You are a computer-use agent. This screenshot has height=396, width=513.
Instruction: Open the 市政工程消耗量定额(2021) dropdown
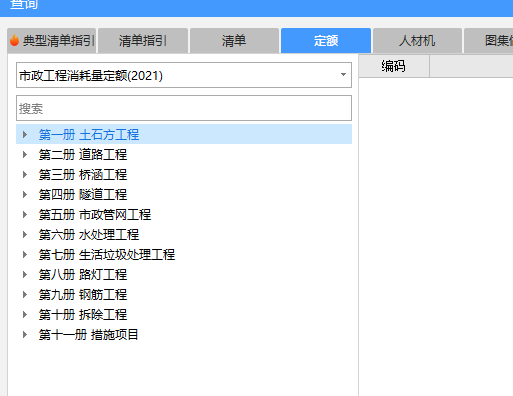click(184, 75)
